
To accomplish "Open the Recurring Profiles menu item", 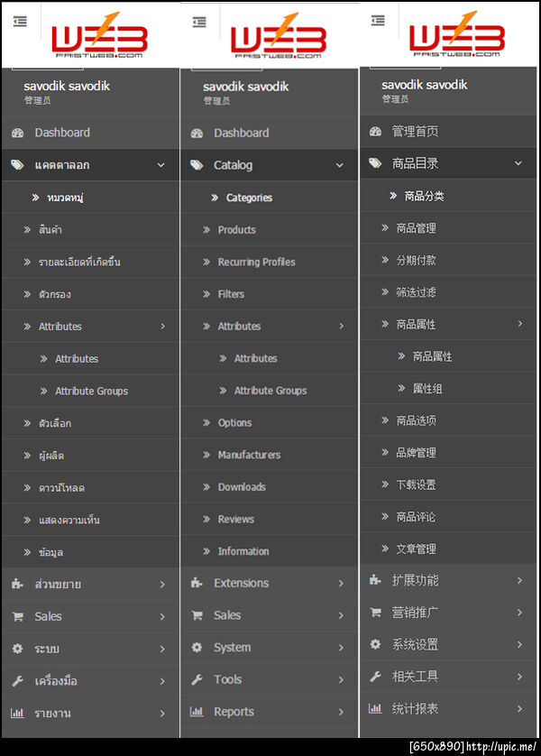I will point(256,262).
